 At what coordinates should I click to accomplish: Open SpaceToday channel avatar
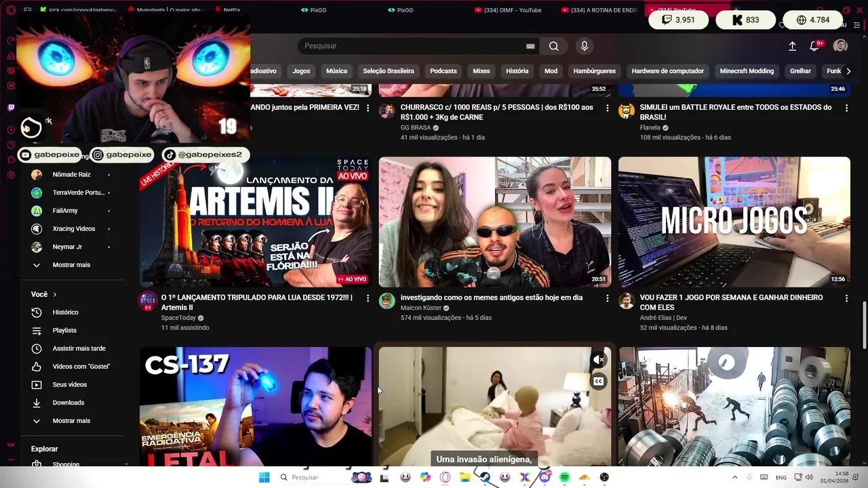[147, 302]
